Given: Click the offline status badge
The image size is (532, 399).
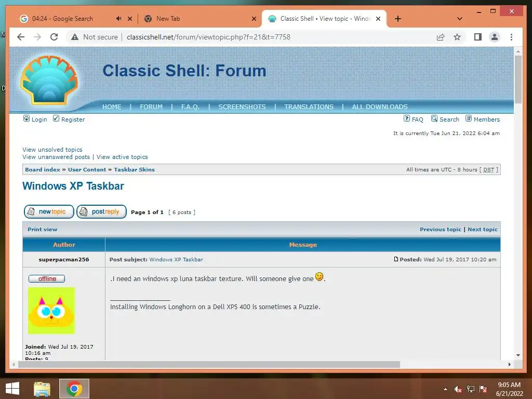Looking at the screenshot, I should click(x=47, y=278).
